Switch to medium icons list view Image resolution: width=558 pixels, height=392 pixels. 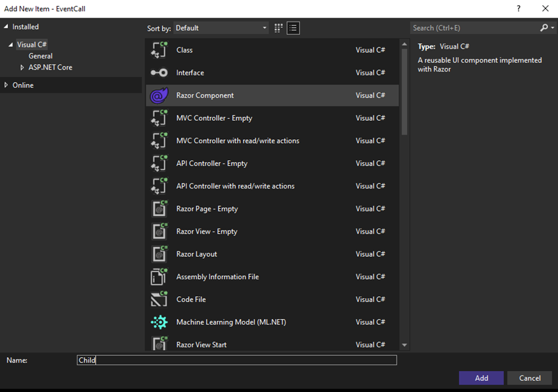click(293, 28)
